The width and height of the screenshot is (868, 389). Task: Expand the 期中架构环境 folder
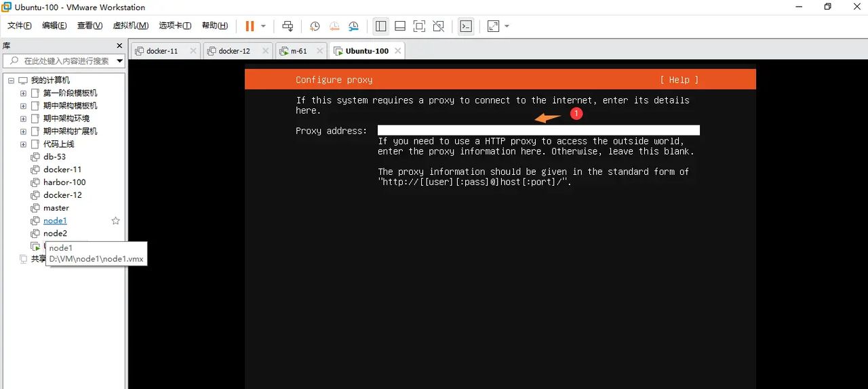(x=23, y=119)
